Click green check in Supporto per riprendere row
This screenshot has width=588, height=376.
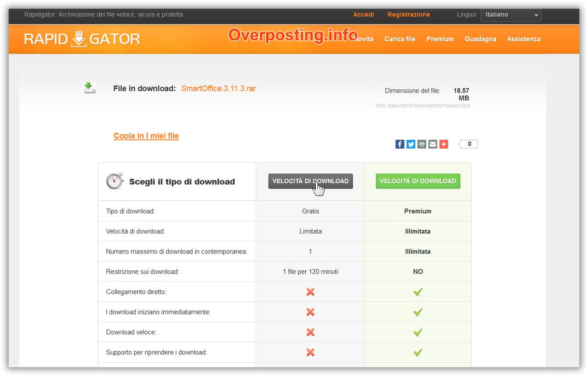pyautogui.click(x=418, y=352)
